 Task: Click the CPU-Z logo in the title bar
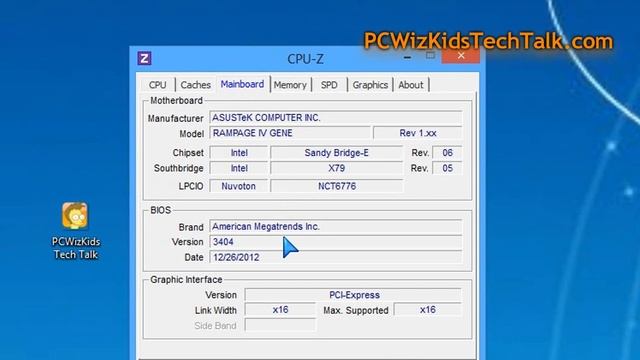pyautogui.click(x=144, y=58)
